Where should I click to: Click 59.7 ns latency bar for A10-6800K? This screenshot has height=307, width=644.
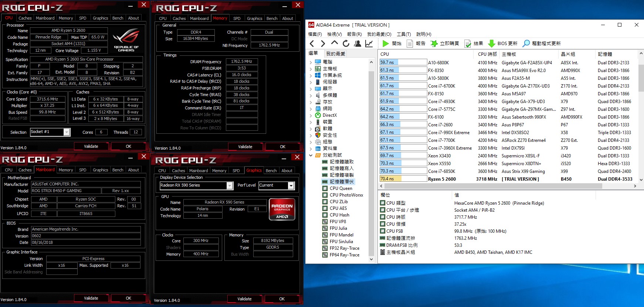pos(403,62)
